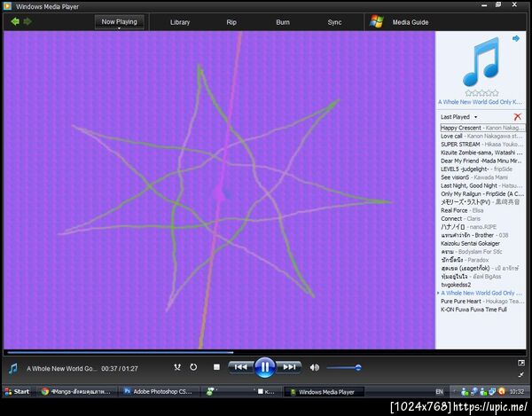Click Windows Media Player taskbar button

tap(323, 392)
